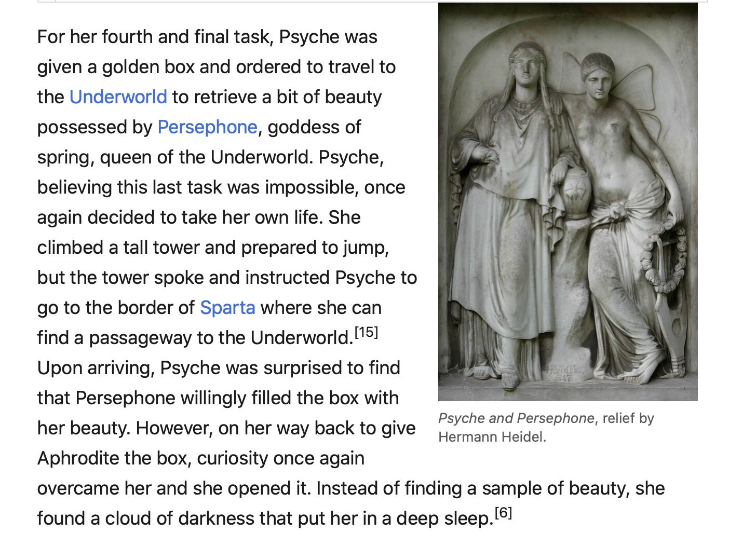This screenshot has height=547, width=756.
Task: Click the words 'For her fourth and final task'
Action: pos(153,37)
